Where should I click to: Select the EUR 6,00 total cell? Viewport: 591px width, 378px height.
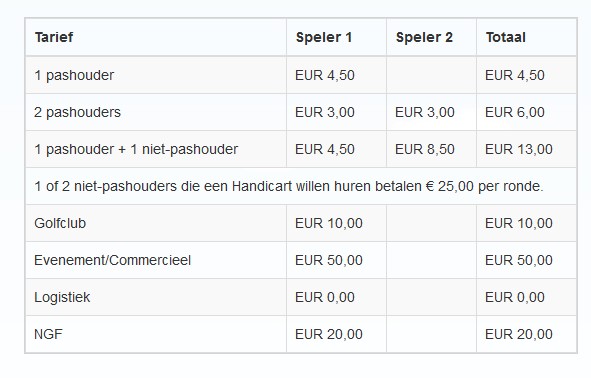coord(514,112)
